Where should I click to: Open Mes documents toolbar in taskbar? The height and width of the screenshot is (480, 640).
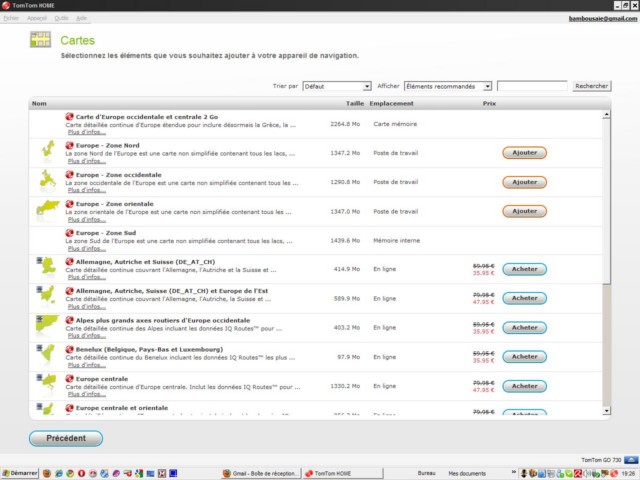467,473
